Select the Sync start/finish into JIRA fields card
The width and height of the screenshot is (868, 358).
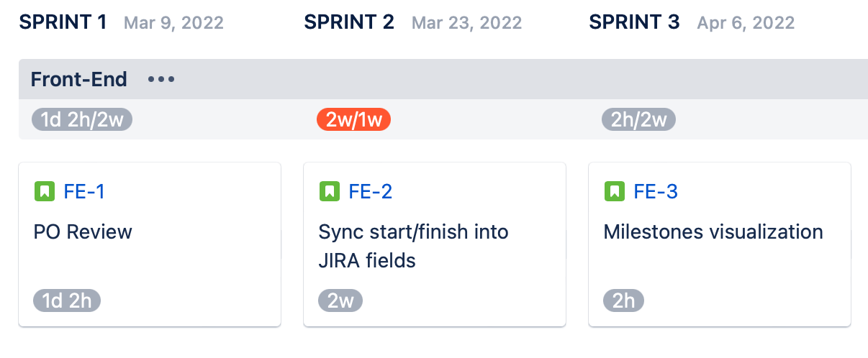(413, 246)
